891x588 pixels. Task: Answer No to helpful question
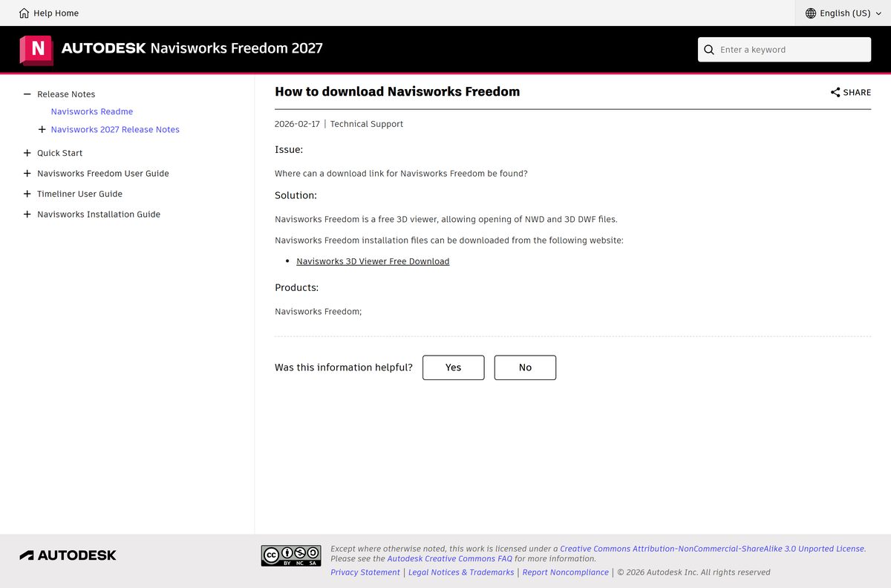tap(526, 367)
